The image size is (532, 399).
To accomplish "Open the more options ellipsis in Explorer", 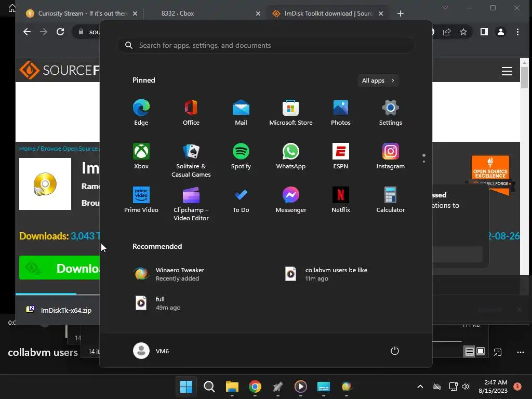I will tap(521, 352).
